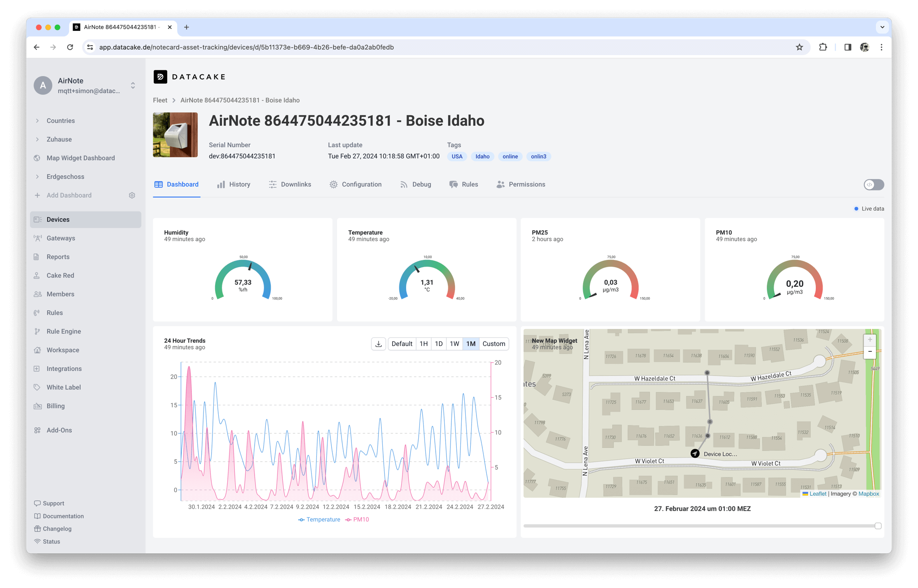Click the map timeline slider handle
The image size is (918, 588).
click(x=878, y=526)
